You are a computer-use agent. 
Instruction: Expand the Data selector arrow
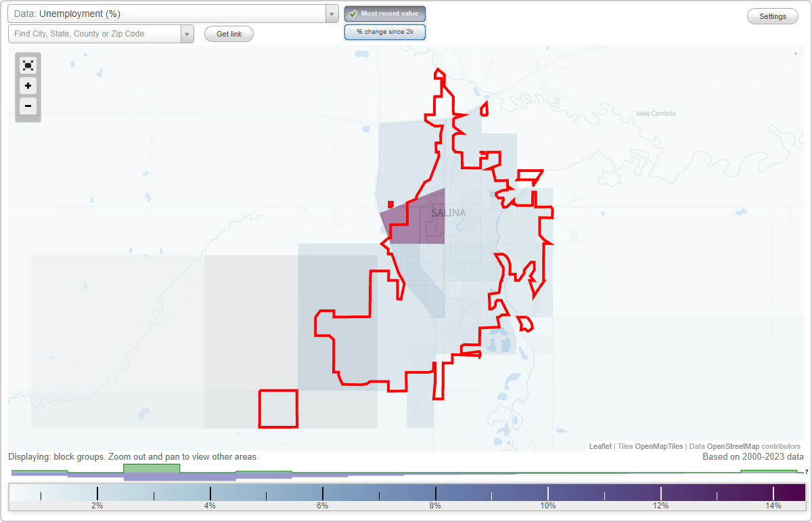(x=330, y=13)
